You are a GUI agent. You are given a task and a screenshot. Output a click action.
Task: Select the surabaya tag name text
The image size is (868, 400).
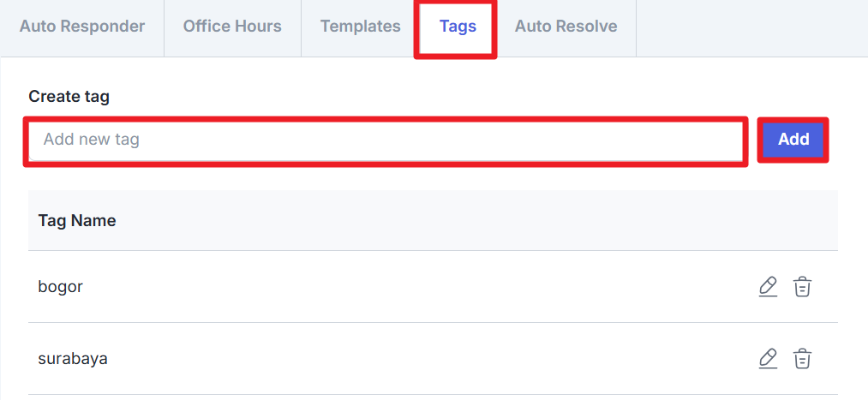pyautogui.click(x=73, y=359)
